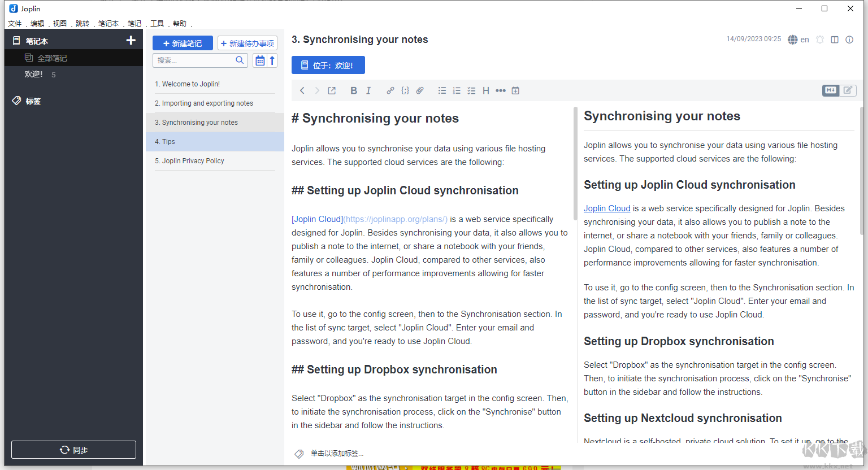Open the 工具 menu in the menu bar
Viewport: 868px width, 470px height.
click(x=157, y=23)
